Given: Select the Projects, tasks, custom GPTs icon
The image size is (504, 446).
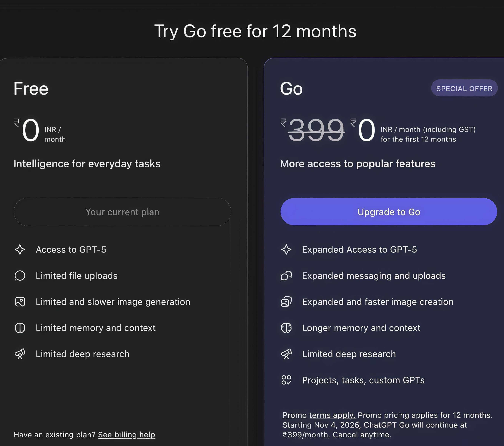Looking at the screenshot, I should click(286, 380).
